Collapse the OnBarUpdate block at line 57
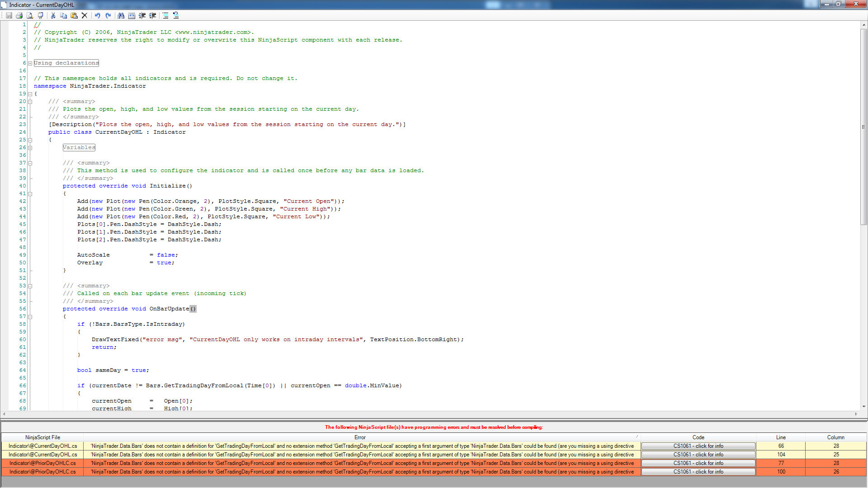This screenshot has height=488, width=868. click(x=30, y=317)
